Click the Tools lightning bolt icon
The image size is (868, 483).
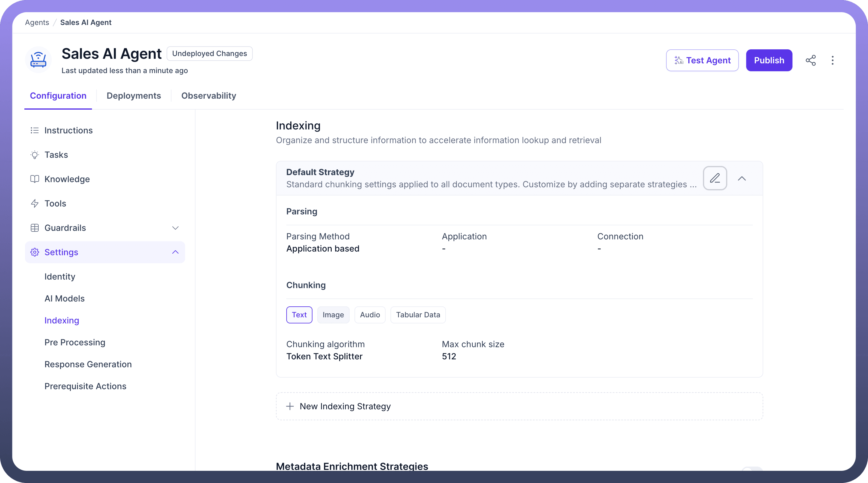(34, 203)
